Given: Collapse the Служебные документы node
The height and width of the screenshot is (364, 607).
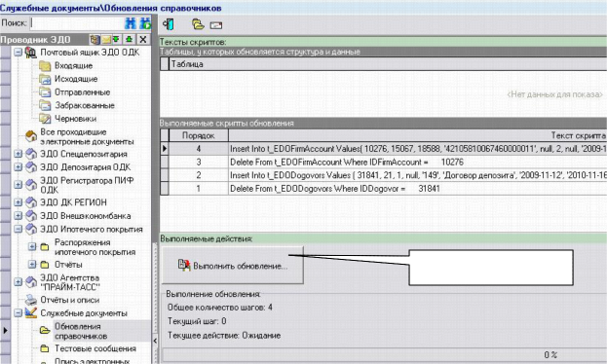Looking at the screenshot, I should [18, 313].
